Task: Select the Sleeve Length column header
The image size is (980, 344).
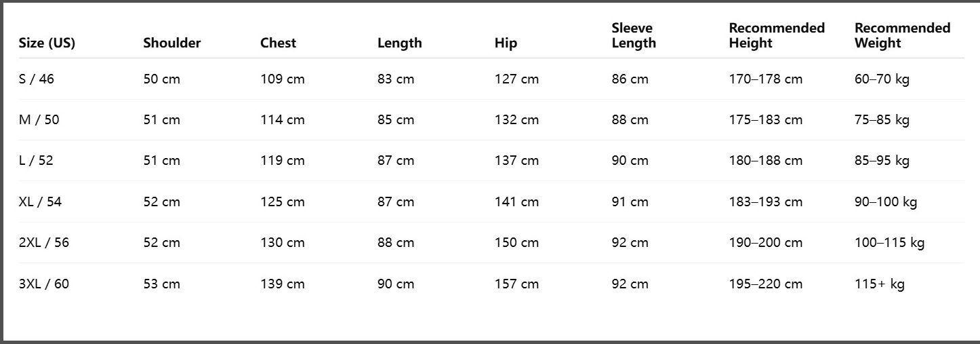Action: 634,35
